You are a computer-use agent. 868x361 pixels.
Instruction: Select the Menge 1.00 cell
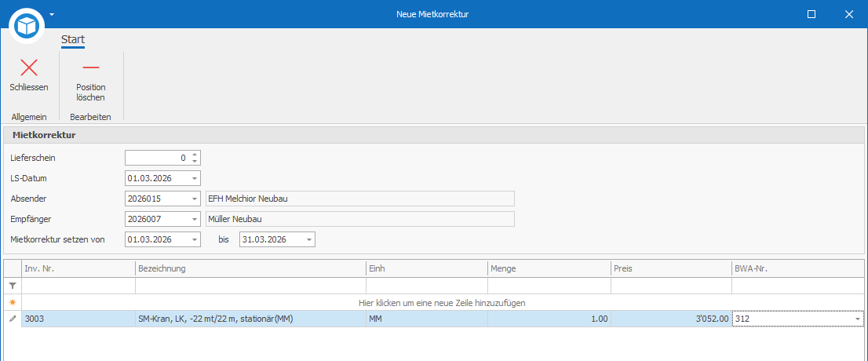point(549,319)
